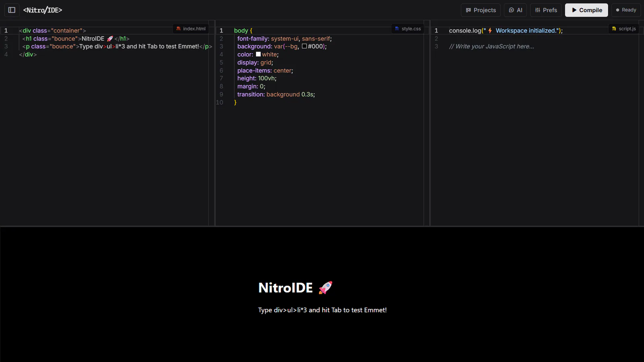This screenshot has width=644, height=362.
Task: Click the Nitro/IDE logo title
Action: pyautogui.click(x=43, y=10)
